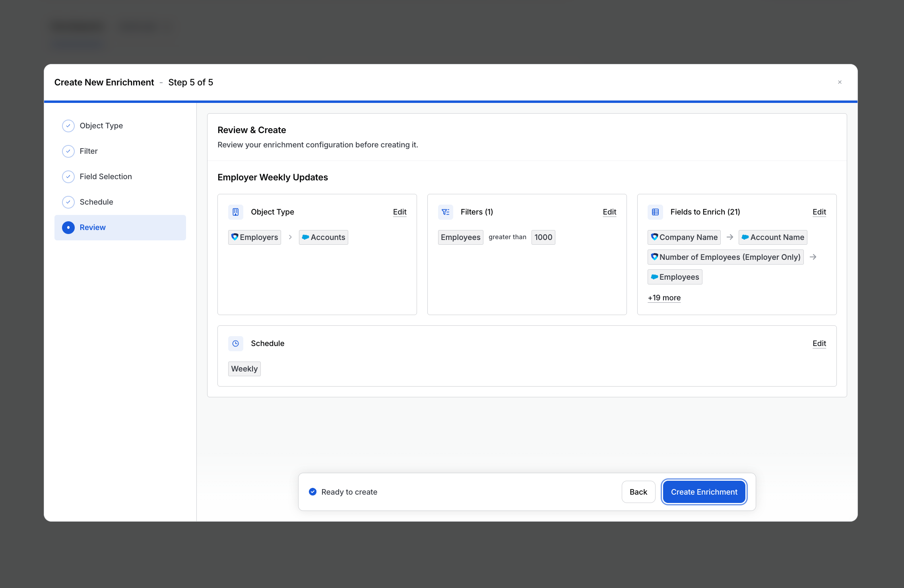Edit the Filters section
The image size is (904, 588).
[x=609, y=212]
